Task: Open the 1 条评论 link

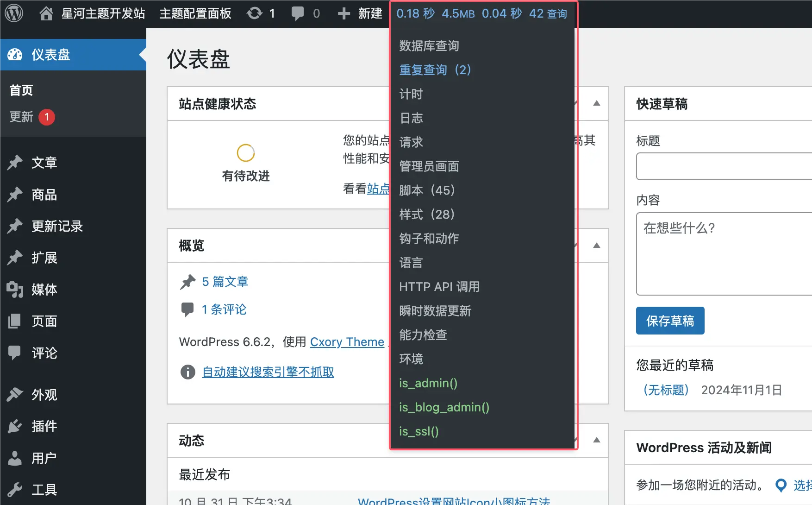Action: coord(224,309)
